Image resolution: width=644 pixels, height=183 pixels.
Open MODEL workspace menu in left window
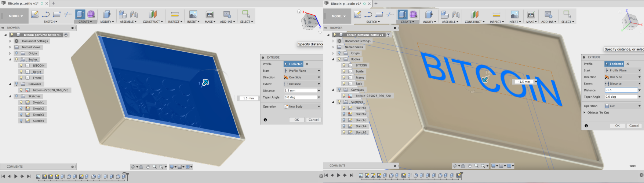click(16, 16)
